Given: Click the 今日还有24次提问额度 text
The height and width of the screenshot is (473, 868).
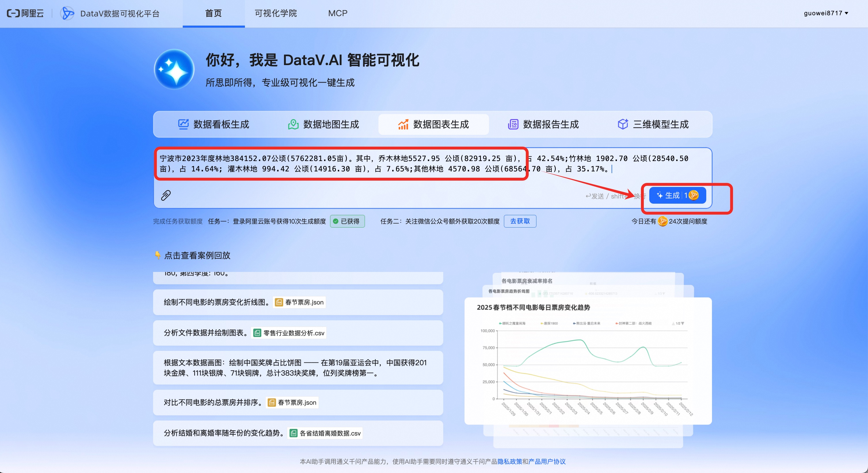Looking at the screenshot, I should 669,221.
